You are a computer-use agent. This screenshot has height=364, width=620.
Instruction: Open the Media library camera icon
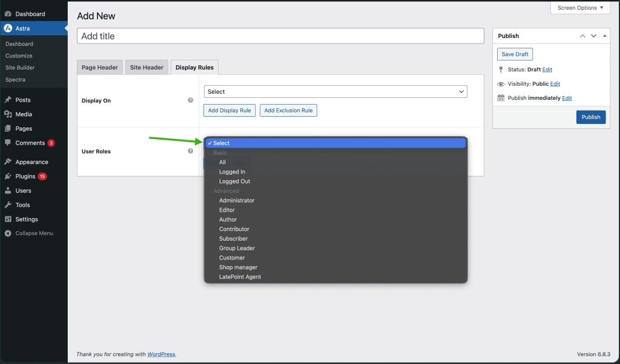click(x=8, y=114)
